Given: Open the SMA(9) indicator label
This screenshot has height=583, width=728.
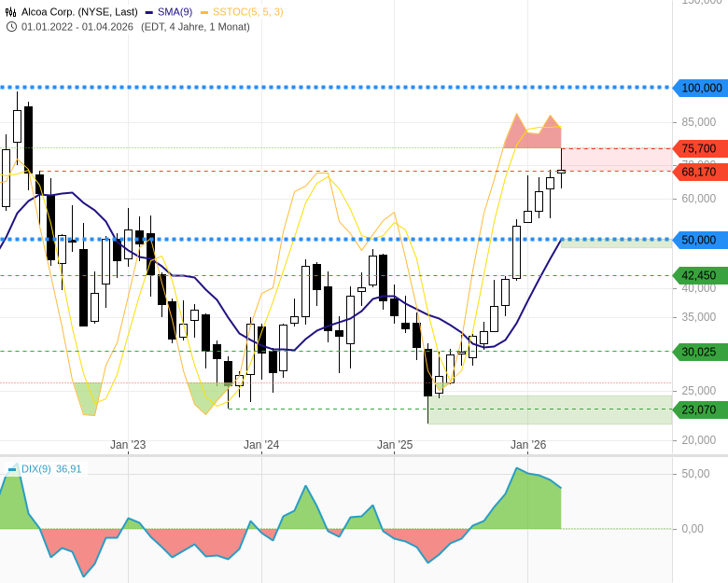Looking at the screenshot, I should click(175, 12).
